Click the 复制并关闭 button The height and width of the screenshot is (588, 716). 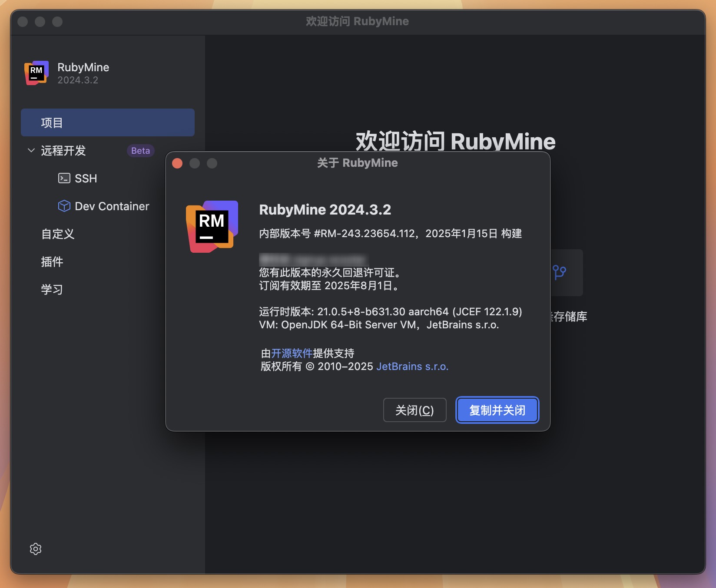(x=497, y=410)
